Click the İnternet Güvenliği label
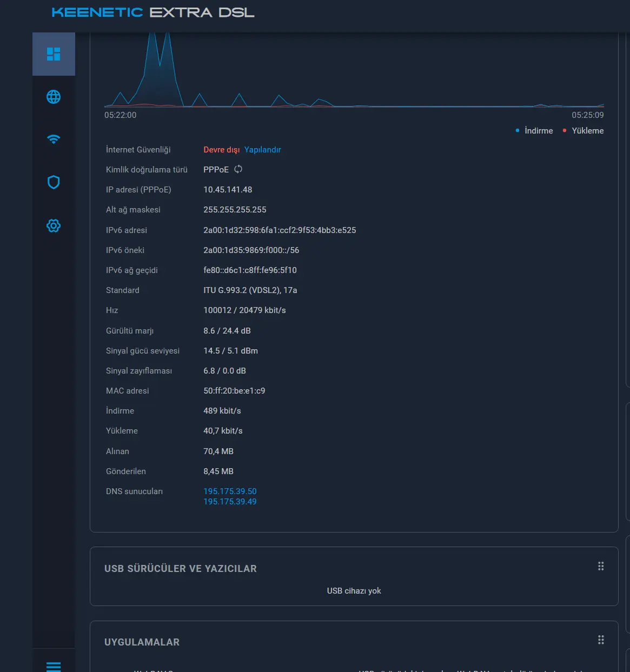Viewport: 630px width, 672px height. pyautogui.click(x=138, y=150)
